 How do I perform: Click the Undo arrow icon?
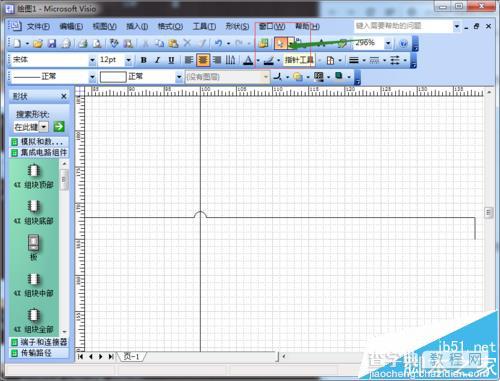pos(218,43)
